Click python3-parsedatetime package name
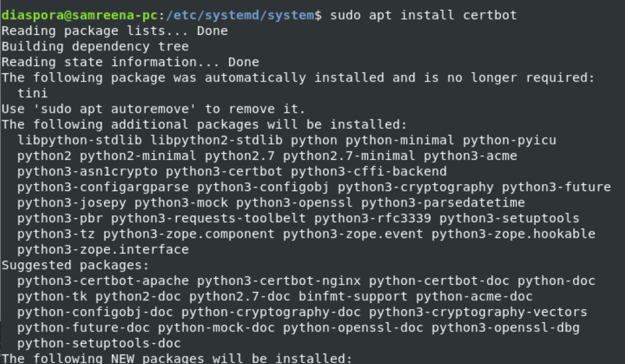Image resolution: width=625 pixels, height=364 pixels. 443,203
